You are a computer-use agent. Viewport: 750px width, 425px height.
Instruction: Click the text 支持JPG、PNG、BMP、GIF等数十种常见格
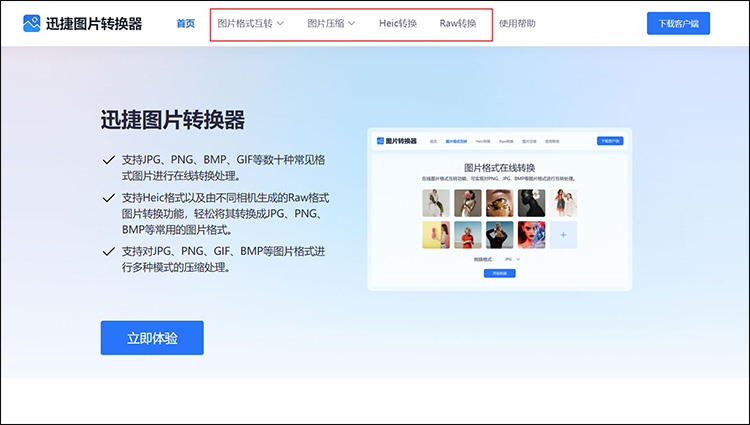coord(223,160)
